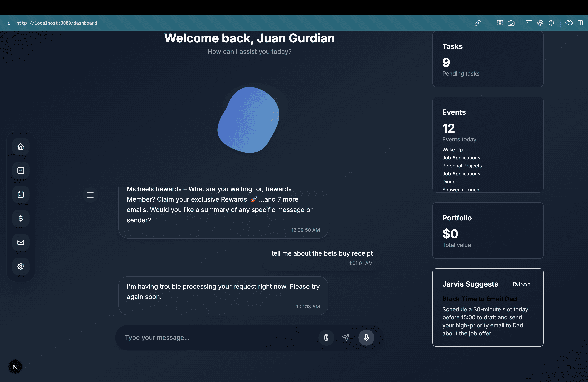Expand the hamburger menu beside the chat

point(90,195)
